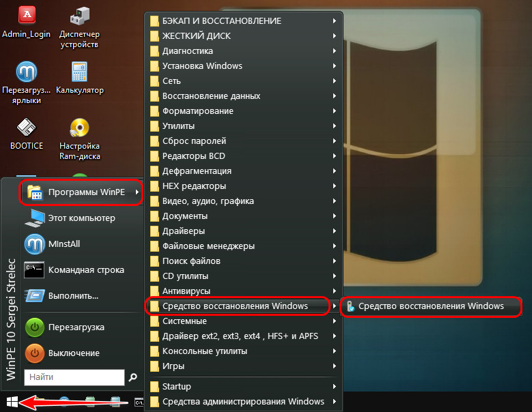This screenshot has width=532, height=412.
Task: Expand the Программы WinPE arrow
Action: pos(137,192)
